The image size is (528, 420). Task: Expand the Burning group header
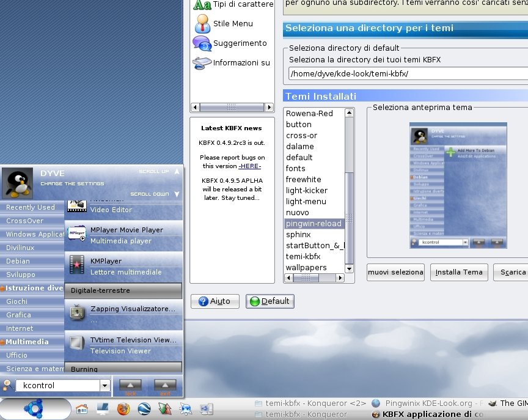(x=123, y=368)
